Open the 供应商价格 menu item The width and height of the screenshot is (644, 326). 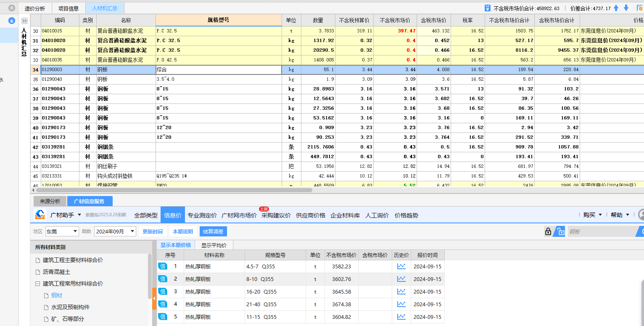coord(311,215)
